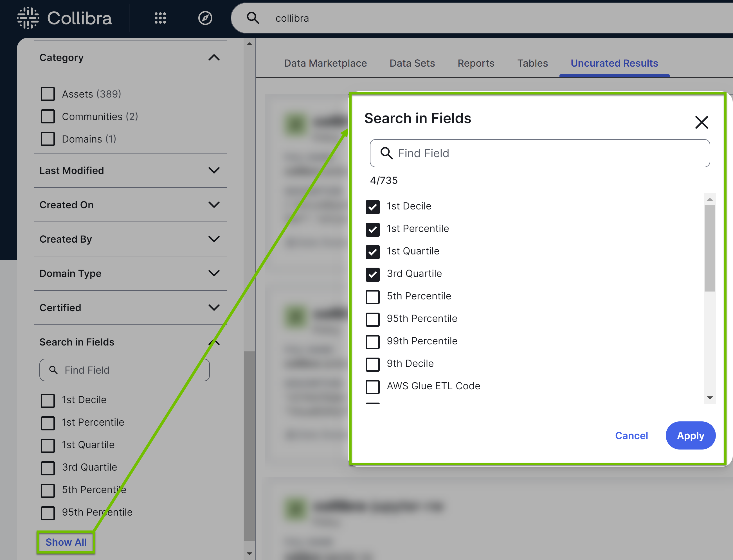Switch to the Data Marketplace tab
Viewport: 733px width, 560px height.
[325, 63]
